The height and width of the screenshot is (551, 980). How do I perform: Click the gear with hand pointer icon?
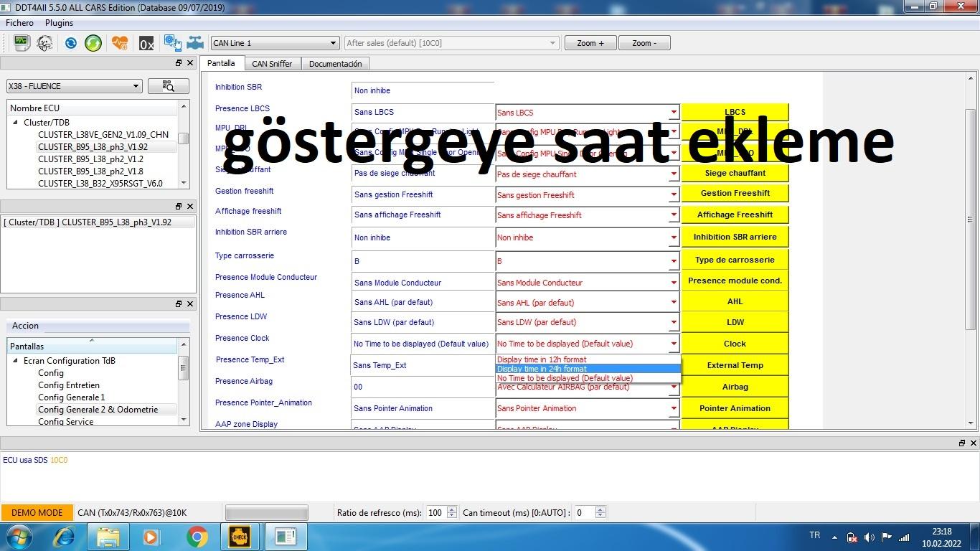[172, 43]
